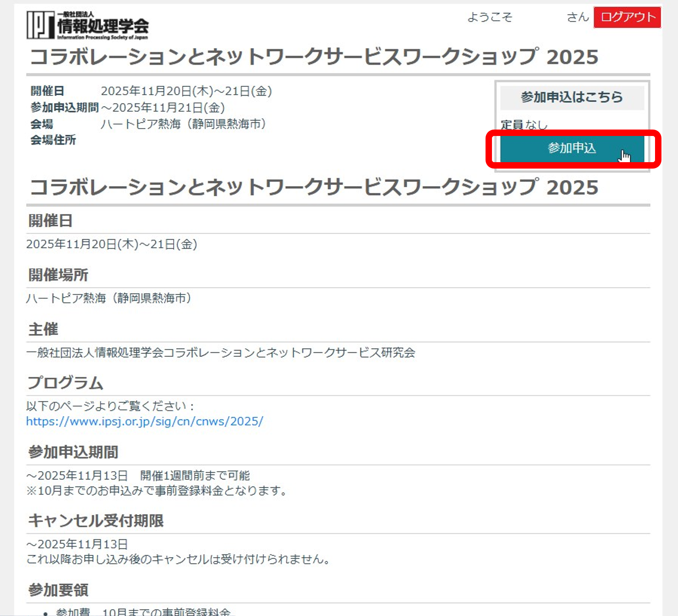Click the cancellation notice beginning これ以降

178,559
